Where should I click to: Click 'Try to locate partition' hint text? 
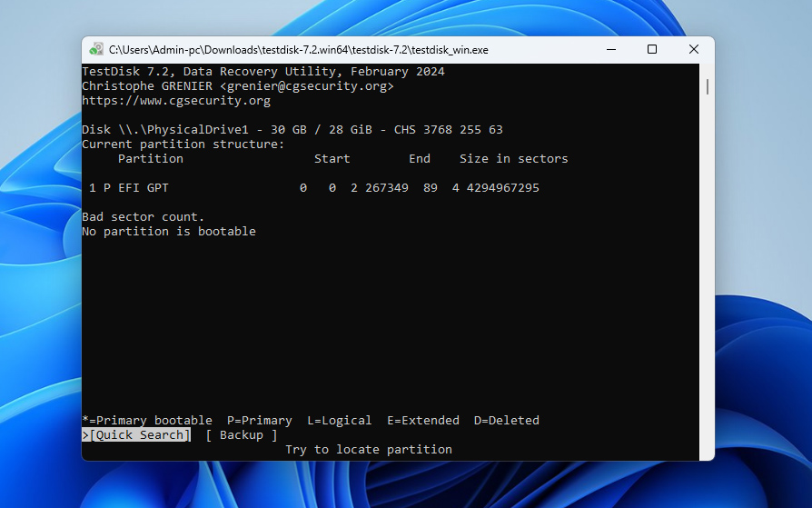[369, 450]
